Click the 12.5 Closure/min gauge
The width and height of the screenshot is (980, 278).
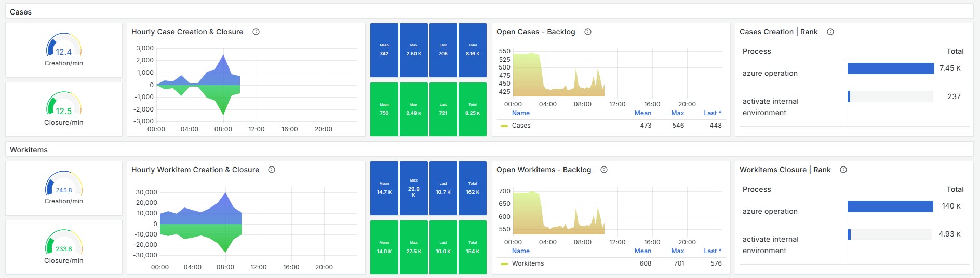coord(64,109)
